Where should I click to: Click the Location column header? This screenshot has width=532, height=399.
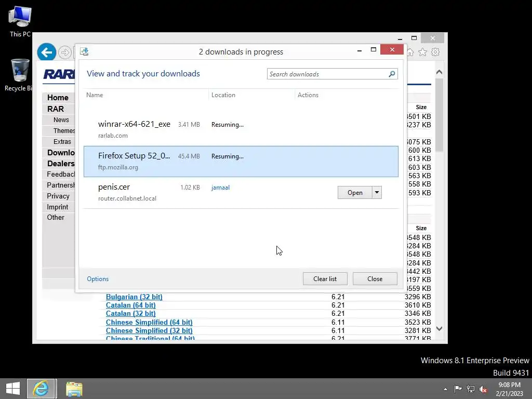click(x=223, y=95)
